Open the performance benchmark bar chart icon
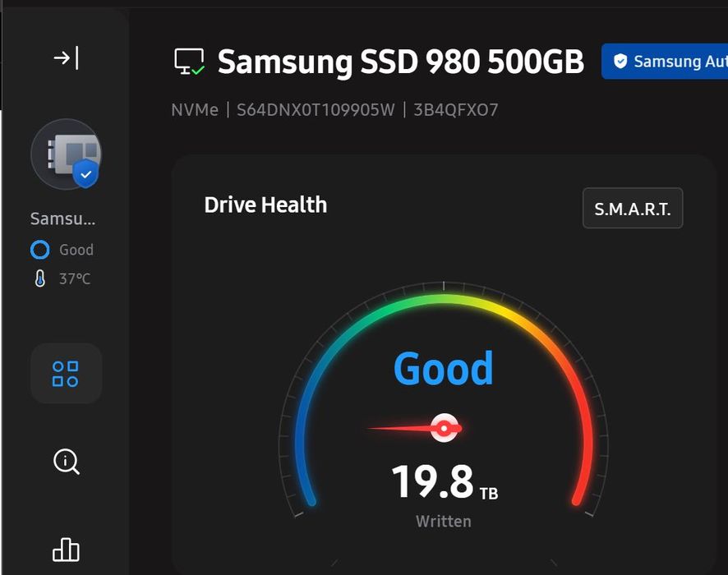 click(x=66, y=550)
